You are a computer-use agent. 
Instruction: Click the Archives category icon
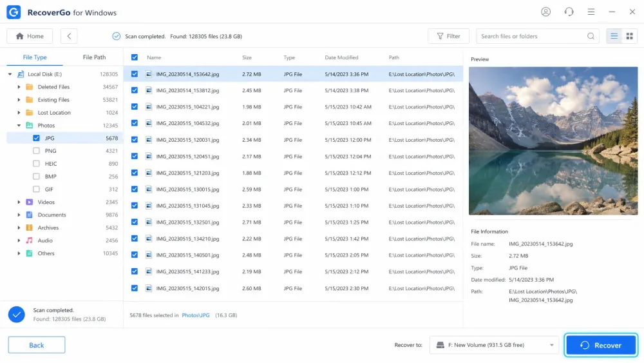pyautogui.click(x=29, y=228)
